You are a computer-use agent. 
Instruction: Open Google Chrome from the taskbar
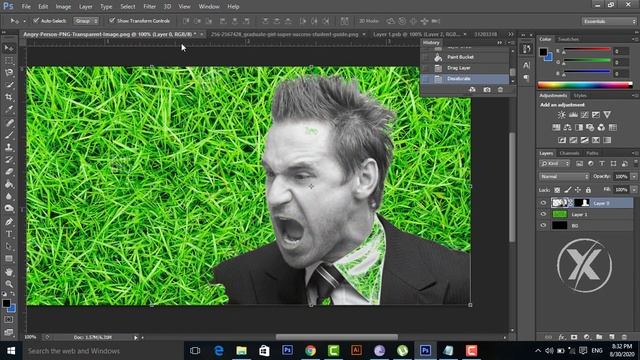click(310, 351)
